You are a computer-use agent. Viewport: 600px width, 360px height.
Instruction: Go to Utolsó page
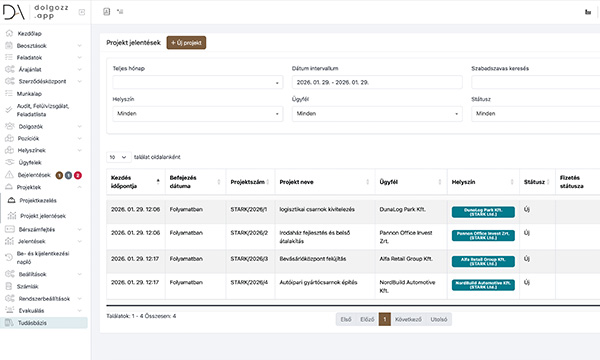coord(439,319)
